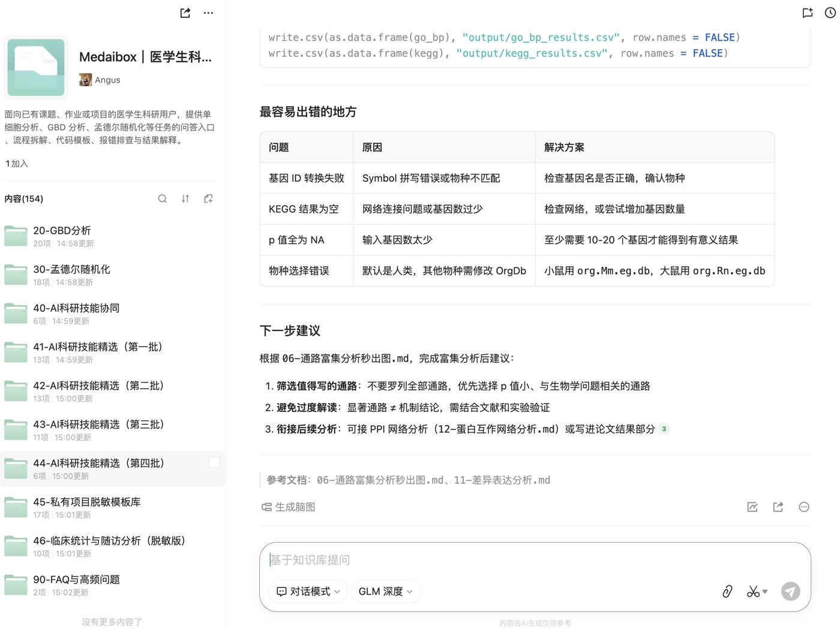Click table cell 物种选择错误
This screenshot has width=840, height=629.
[x=307, y=270]
